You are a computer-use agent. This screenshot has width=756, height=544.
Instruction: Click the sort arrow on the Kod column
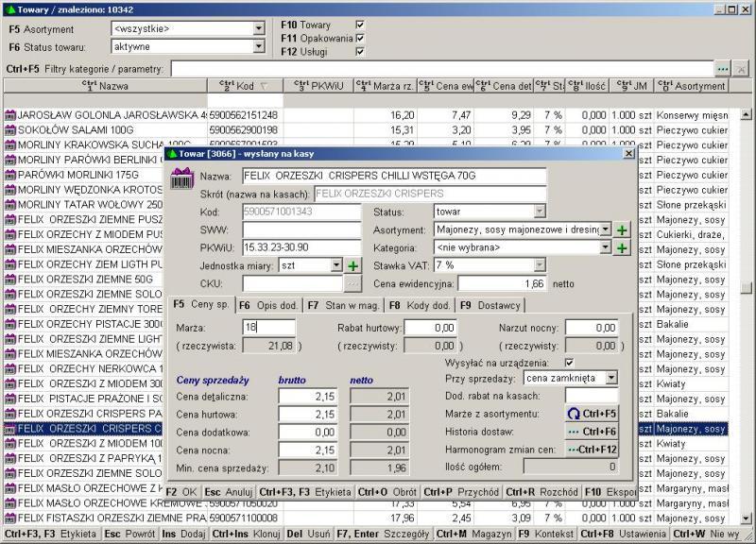(x=265, y=86)
